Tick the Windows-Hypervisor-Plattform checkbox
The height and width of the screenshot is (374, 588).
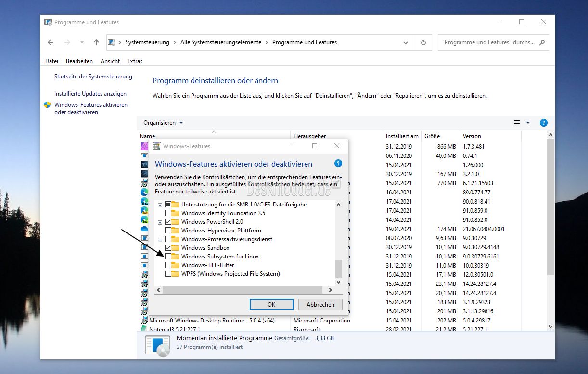click(168, 231)
